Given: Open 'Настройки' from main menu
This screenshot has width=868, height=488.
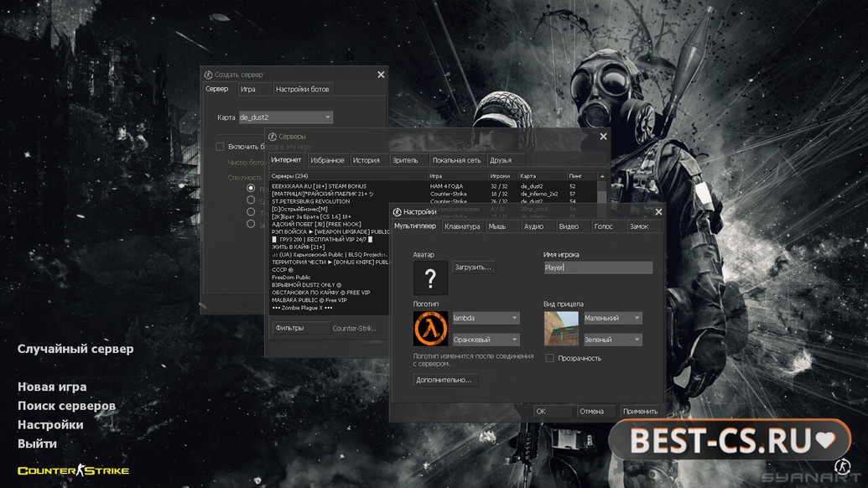Looking at the screenshot, I should tap(50, 424).
